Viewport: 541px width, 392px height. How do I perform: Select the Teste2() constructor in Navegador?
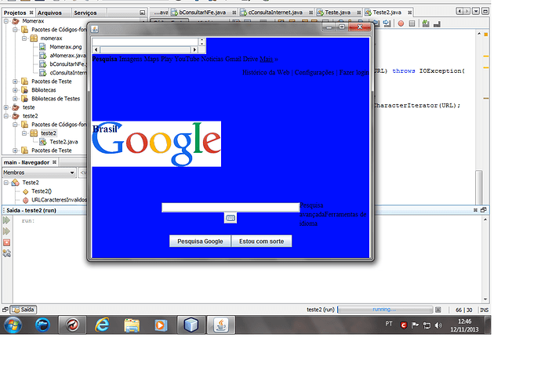pyautogui.click(x=42, y=191)
